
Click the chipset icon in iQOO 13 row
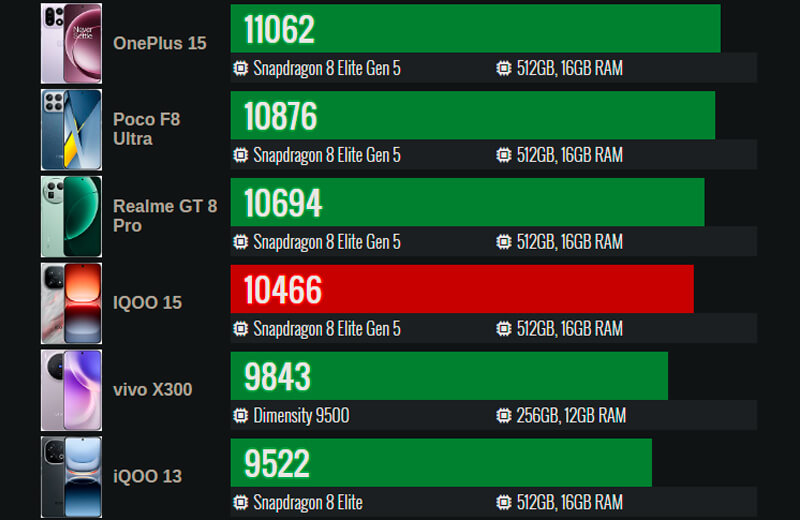(x=240, y=502)
